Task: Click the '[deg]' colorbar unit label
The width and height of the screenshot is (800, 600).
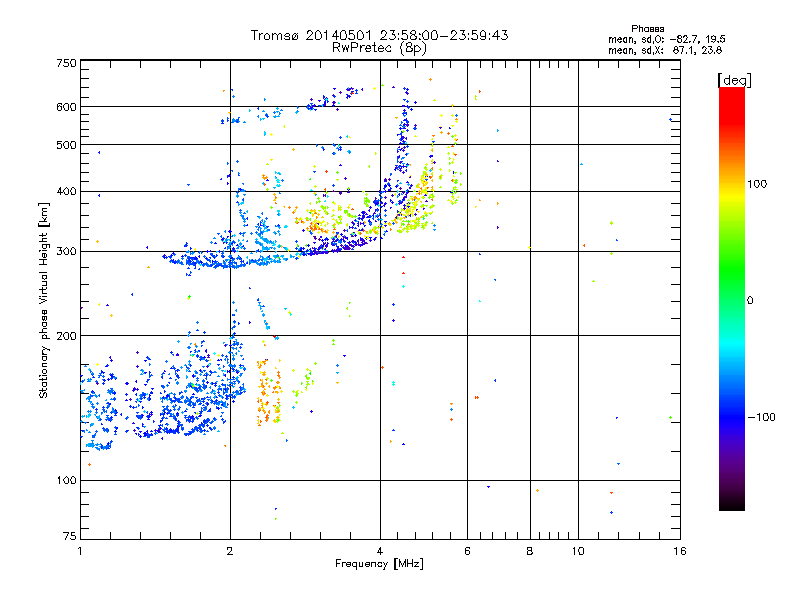Action: click(734, 80)
